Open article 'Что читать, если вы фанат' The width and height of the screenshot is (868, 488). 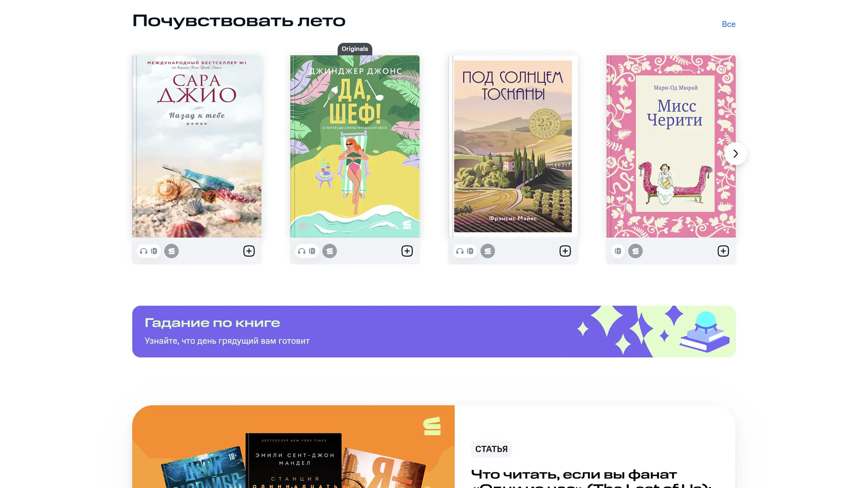point(574,474)
